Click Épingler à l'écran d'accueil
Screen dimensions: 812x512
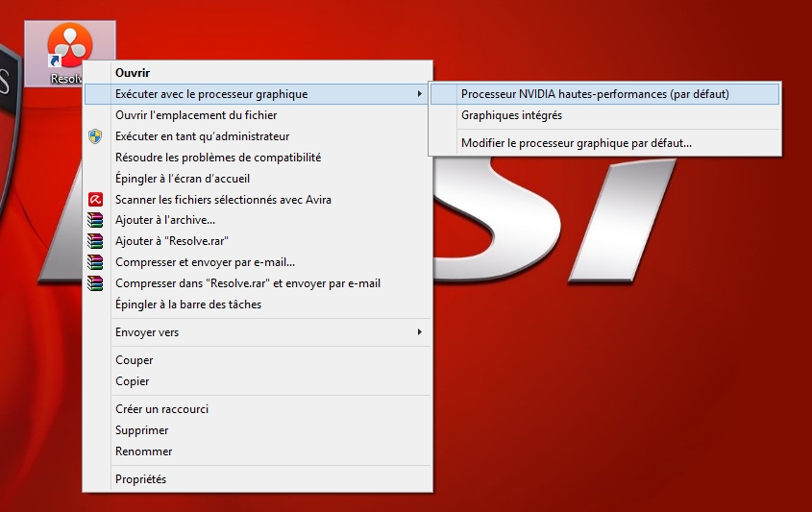258,179
